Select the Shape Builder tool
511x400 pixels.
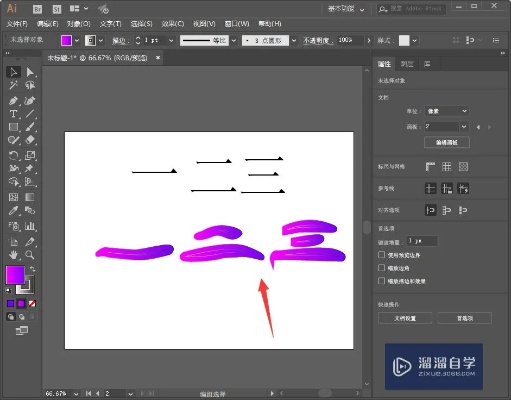click(x=13, y=182)
